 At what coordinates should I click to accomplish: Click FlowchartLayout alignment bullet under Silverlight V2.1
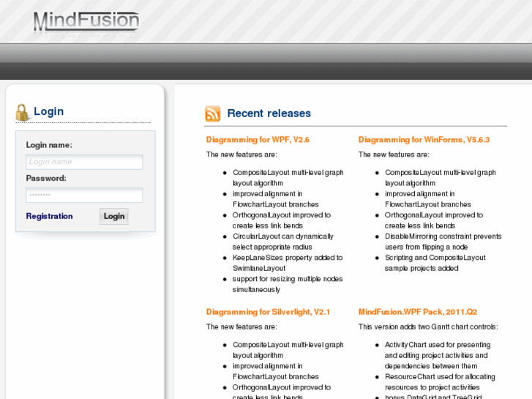point(275,371)
